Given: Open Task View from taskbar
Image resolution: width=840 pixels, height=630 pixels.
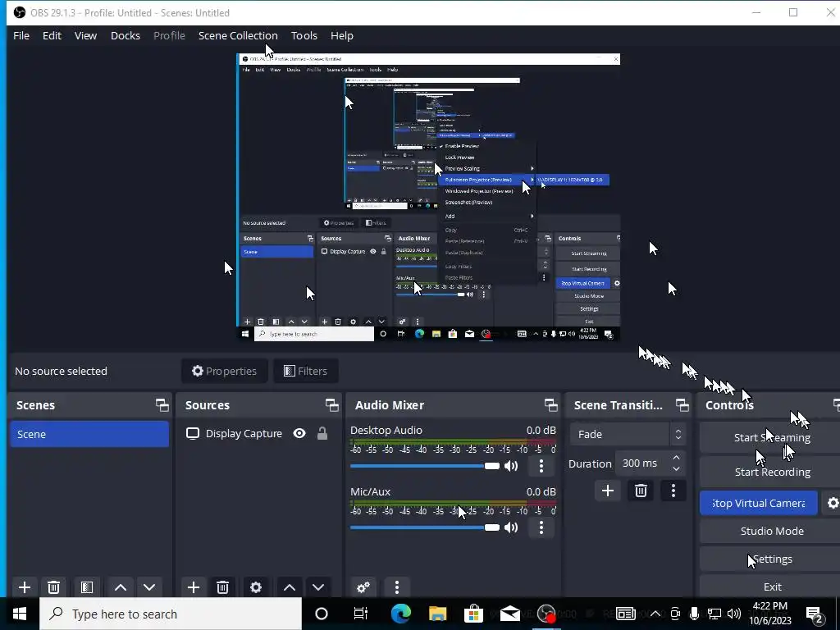Looking at the screenshot, I should 361,614.
